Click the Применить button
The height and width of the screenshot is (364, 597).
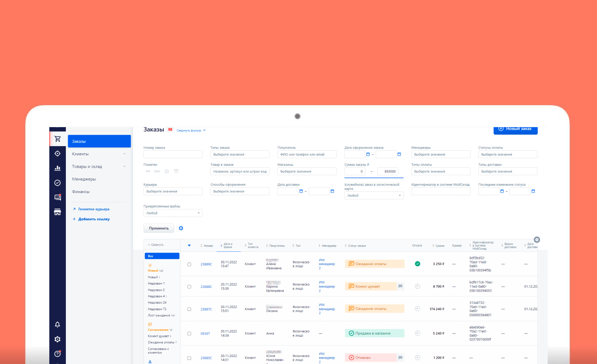click(159, 228)
